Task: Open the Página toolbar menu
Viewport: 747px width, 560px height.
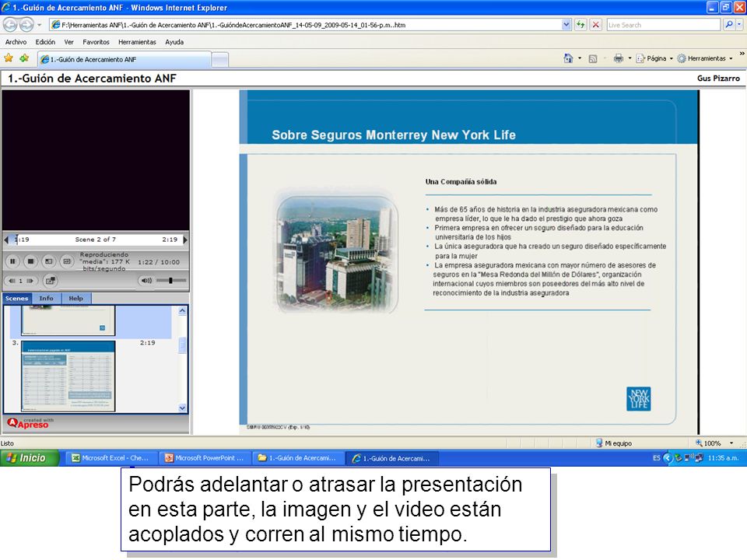Action: pyautogui.click(x=654, y=58)
